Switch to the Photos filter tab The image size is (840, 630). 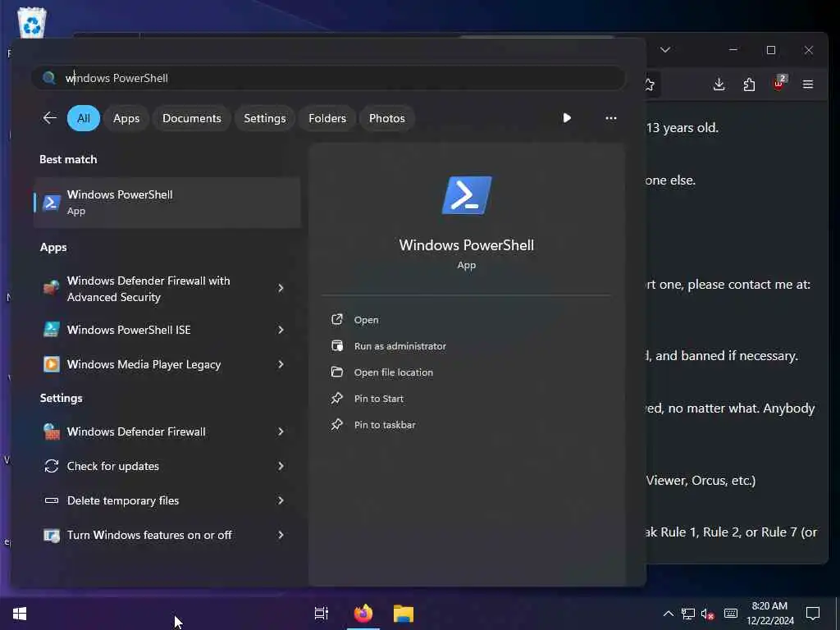(x=387, y=118)
